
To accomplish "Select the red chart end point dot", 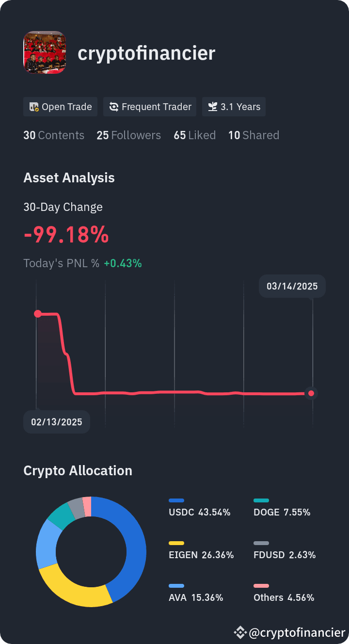I will (311, 393).
